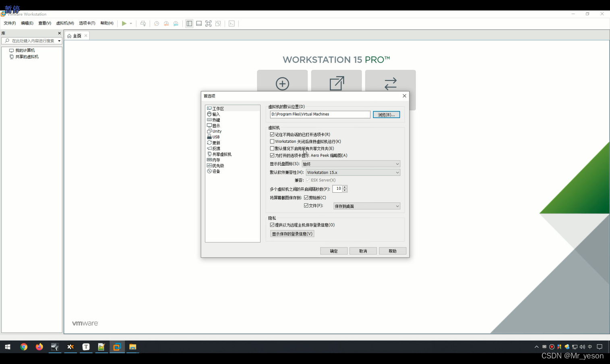Open the 默认软件兼容性 Workstation 15.x dropdown
Image resolution: width=610 pixels, height=364 pixels.
coord(353,173)
